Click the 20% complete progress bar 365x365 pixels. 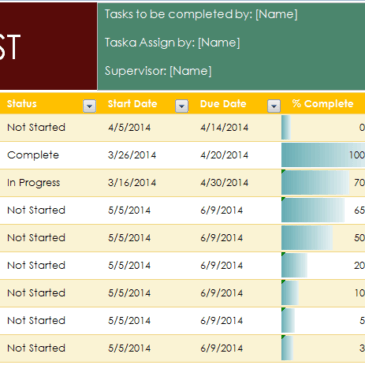(294, 266)
